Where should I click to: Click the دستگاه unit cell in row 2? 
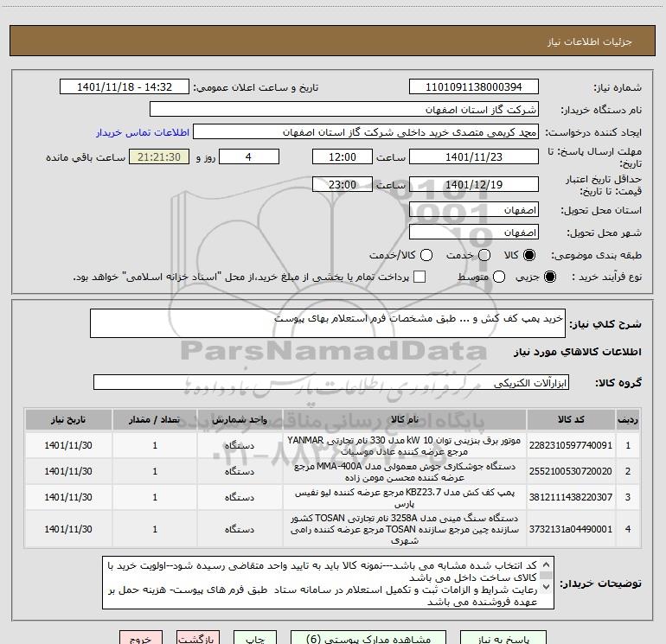click(x=240, y=471)
